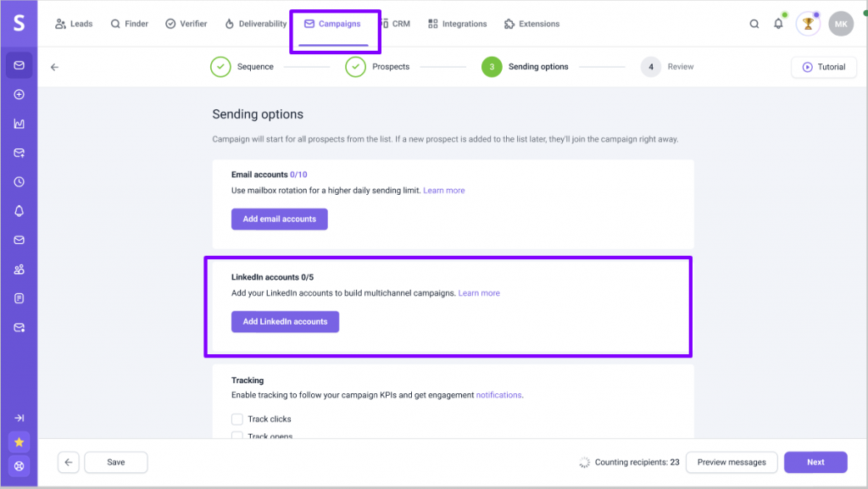Expand the sidebar with the arrow icon
The image size is (868, 489).
coord(19,418)
